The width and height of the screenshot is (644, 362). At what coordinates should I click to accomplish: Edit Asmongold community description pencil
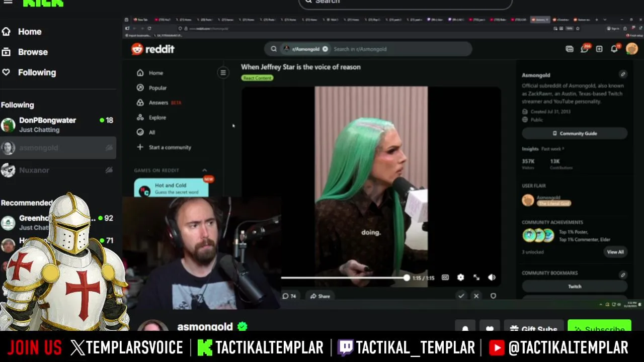[x=623, y=74]
